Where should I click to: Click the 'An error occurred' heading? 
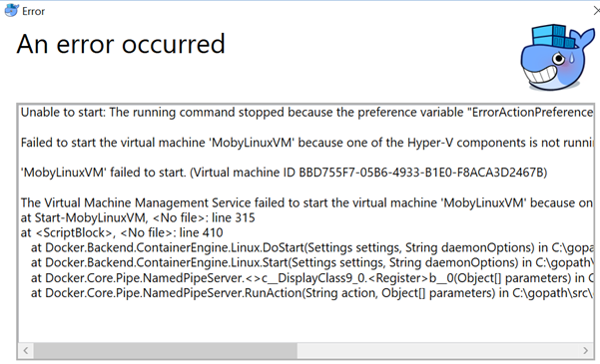(x=121, y=44)
